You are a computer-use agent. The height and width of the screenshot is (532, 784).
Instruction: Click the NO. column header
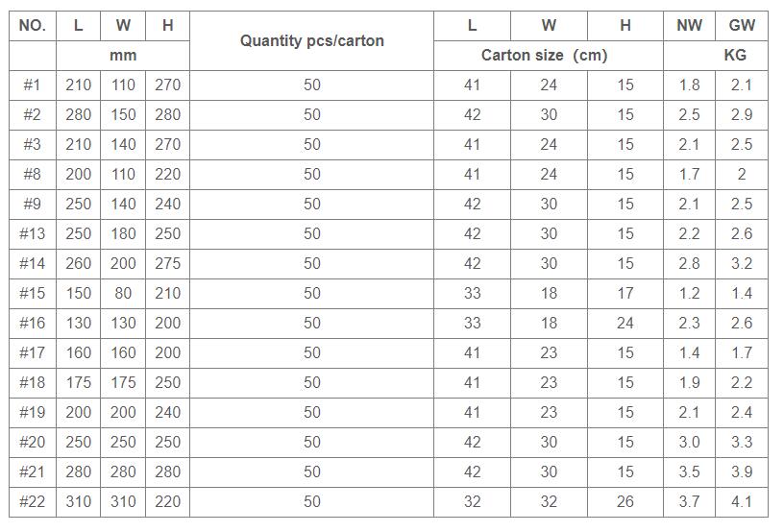coord(33,26)
